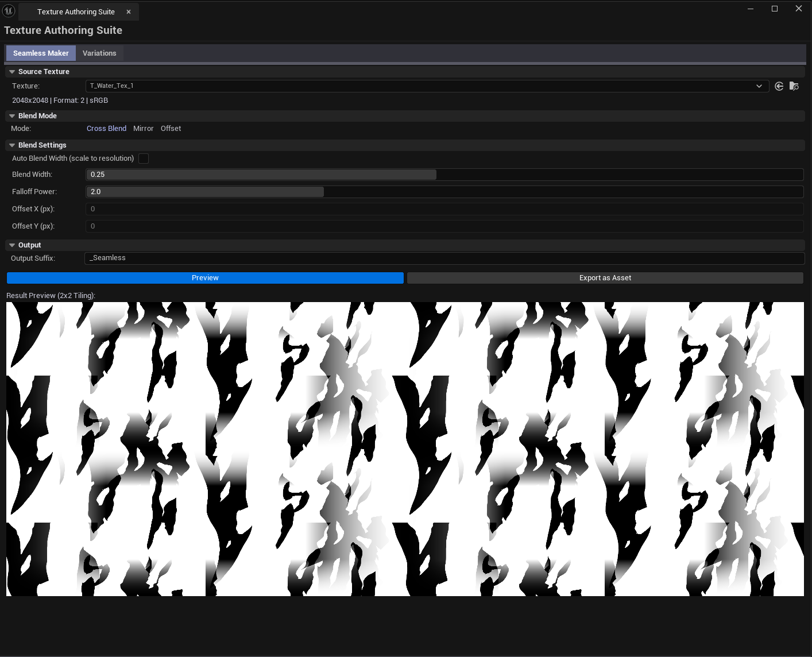The height and width of the screenshot is (657, 812).
Task: Minimize the Texture Authoring Suite window
Action: (x=751, y=9)
